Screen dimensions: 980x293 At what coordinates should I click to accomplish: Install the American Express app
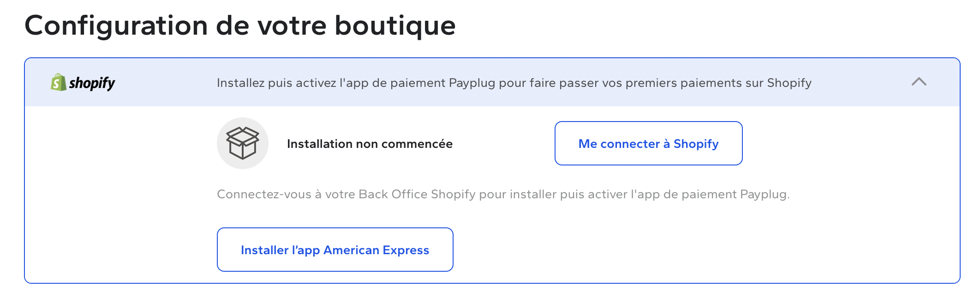point(335,250)
